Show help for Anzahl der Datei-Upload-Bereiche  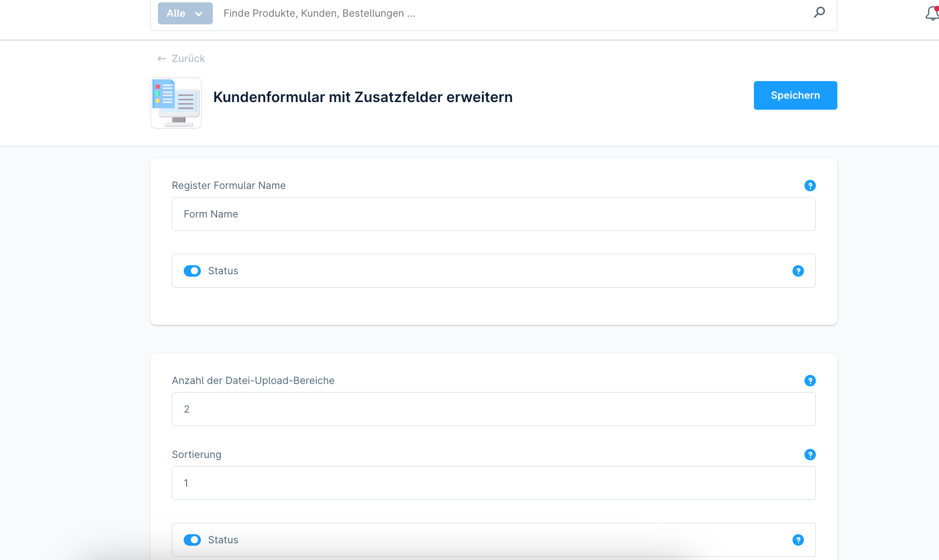coord(810,381)
